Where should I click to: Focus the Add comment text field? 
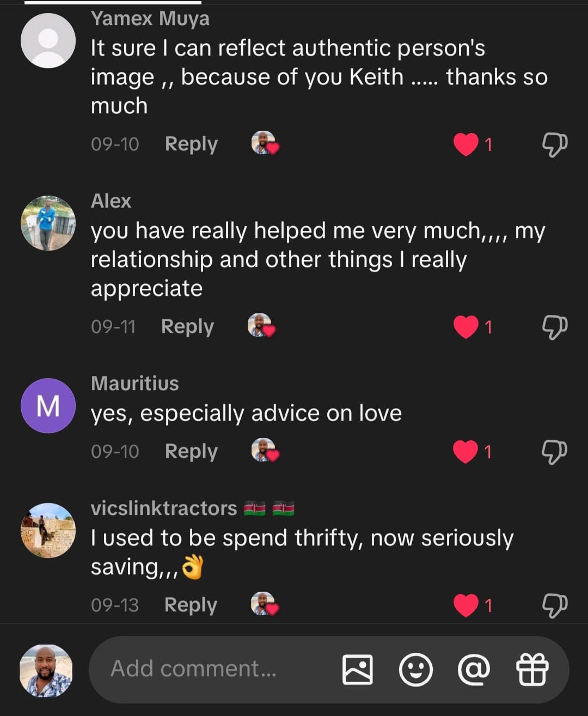[x=212, y=669]
